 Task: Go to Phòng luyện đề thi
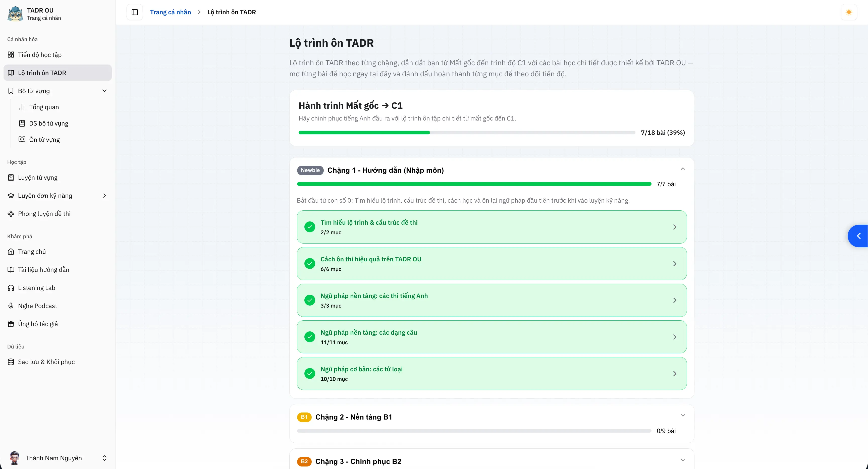(x=58, y=214)
